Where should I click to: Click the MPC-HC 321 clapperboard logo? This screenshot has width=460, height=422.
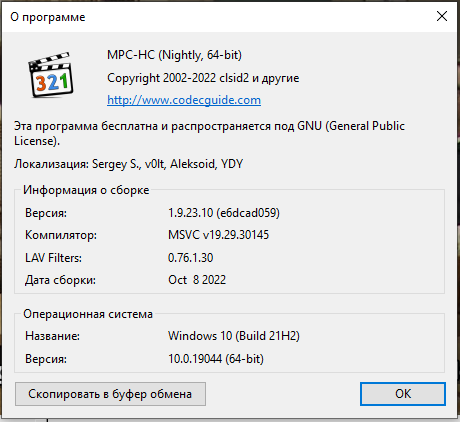pos(51,75)
